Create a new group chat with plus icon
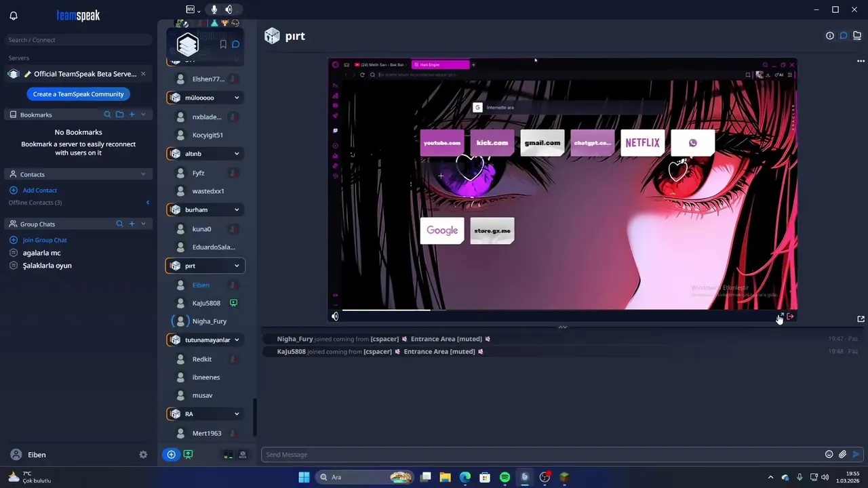868x488 pixels. pyautogui.click(x=132, y=224)
